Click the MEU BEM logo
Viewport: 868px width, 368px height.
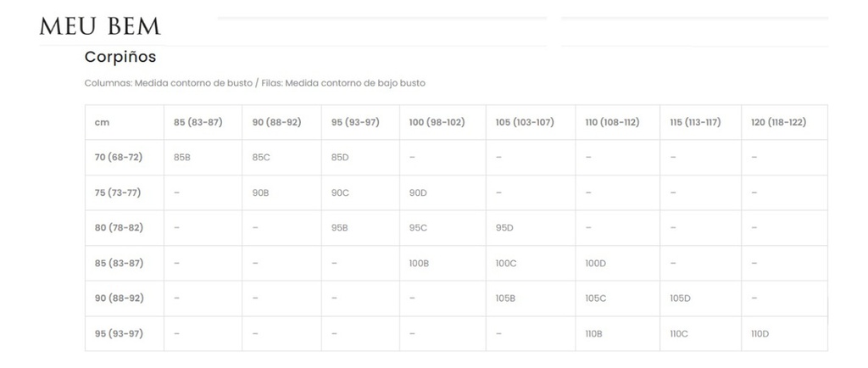point(100,26)
